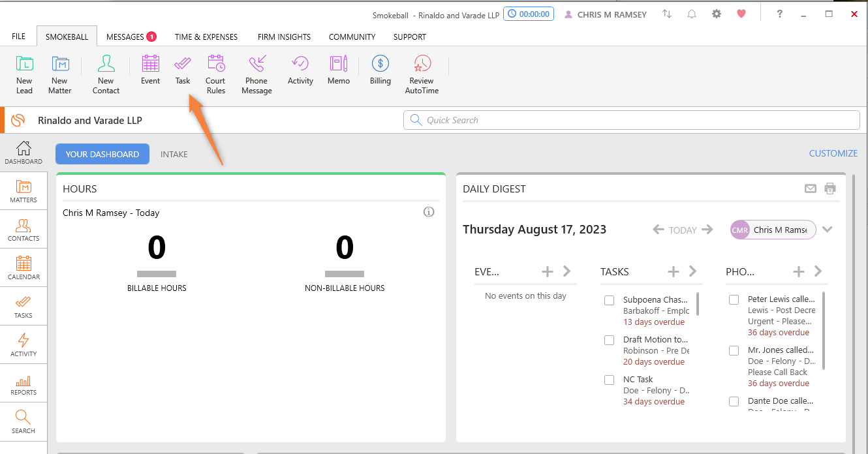Check the Mr. Jones phone message checkbox
Viewport: 868px width, 454px height.
pyautogui.click(x=734, y=350)
